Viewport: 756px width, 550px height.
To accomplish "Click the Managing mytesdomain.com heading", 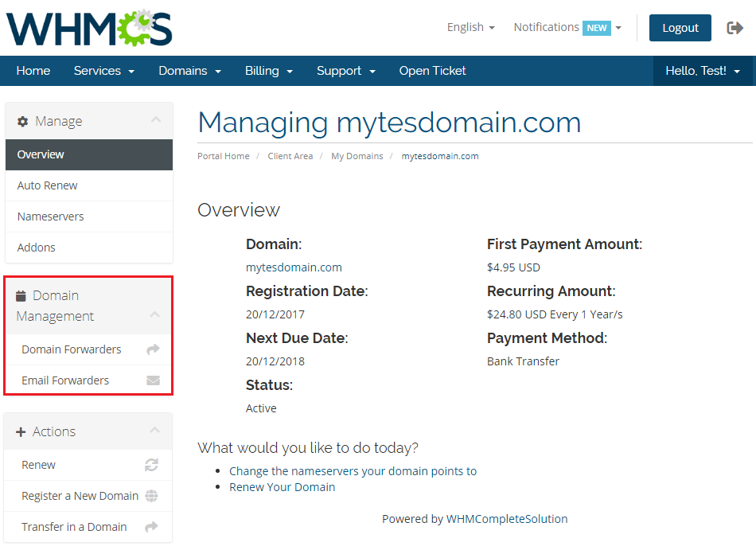I will click(390, 123).
